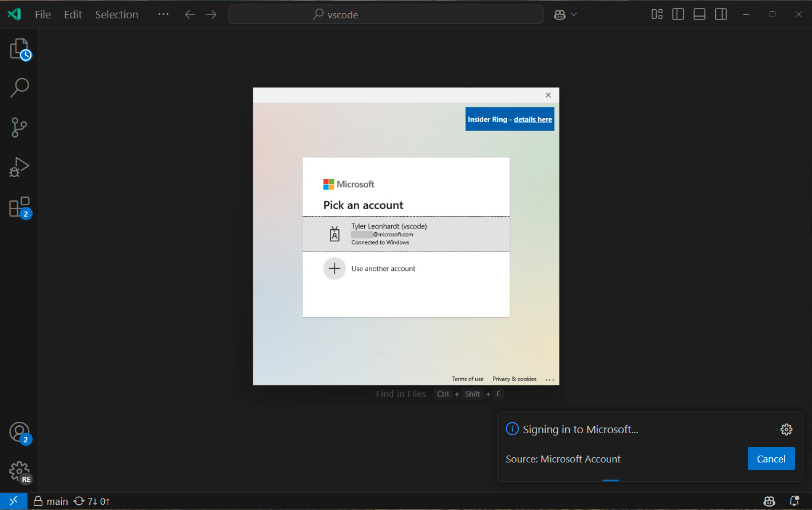Screen dimensions: 812x510
Task: Open the Insider Ring details link
Action: coord(533,119)
